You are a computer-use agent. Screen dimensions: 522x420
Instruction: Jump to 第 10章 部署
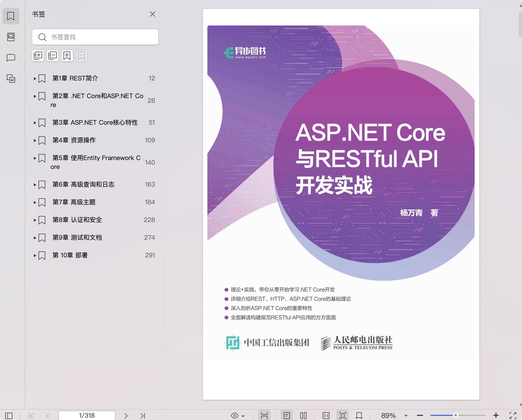click(70, 255)
